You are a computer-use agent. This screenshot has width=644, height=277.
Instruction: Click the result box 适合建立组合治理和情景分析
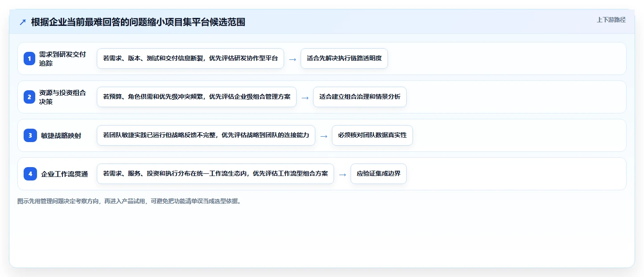(360, 97)
